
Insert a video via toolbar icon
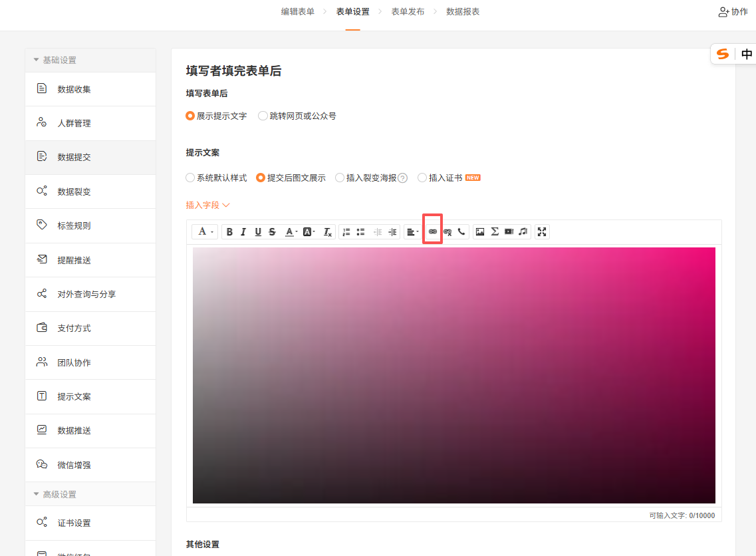509,232
